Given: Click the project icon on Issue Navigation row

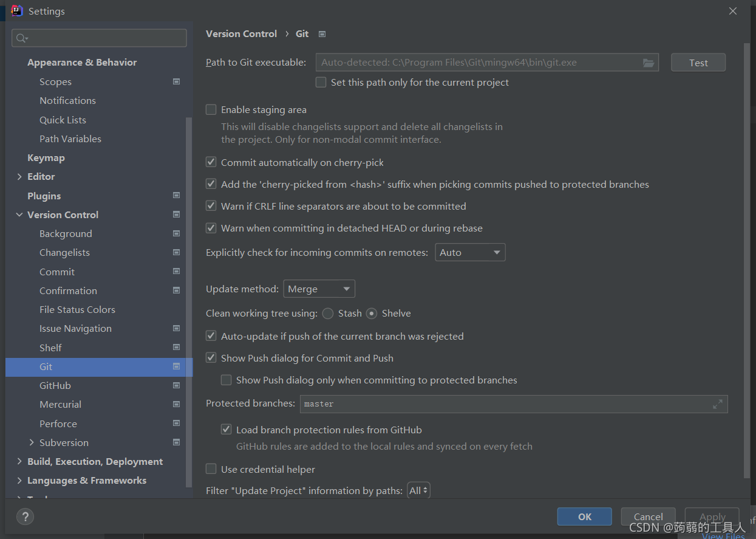Looking at the screenshot, I should [x=177, y=328].
